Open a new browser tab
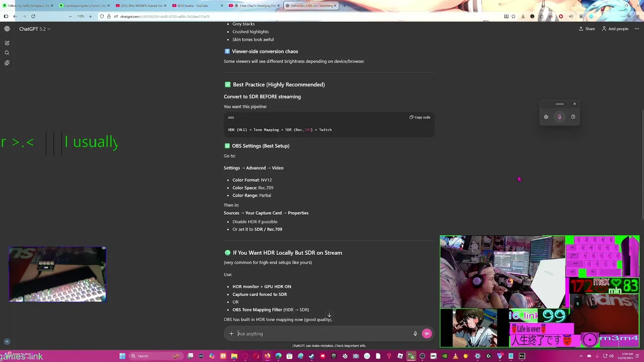This screenshot has width=644, height=362. [345, 6]
